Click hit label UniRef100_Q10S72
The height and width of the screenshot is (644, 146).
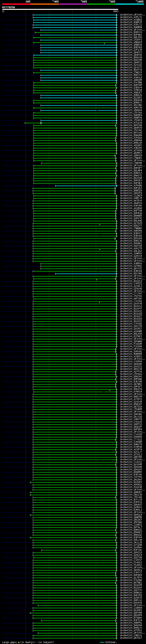(131, 67)
